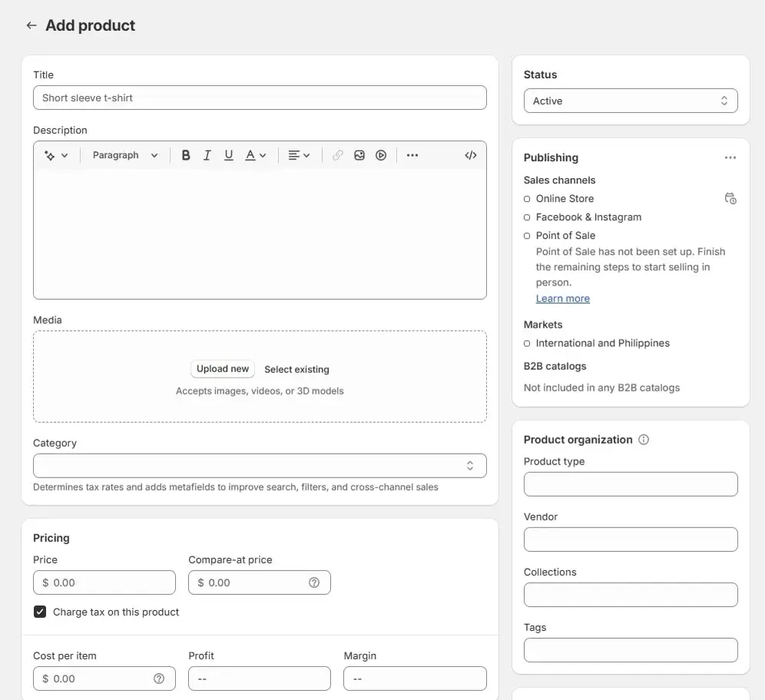Click the Upload new media button
Image resolution: width=765 pixels, height=700 pixels.
(223, 369)
